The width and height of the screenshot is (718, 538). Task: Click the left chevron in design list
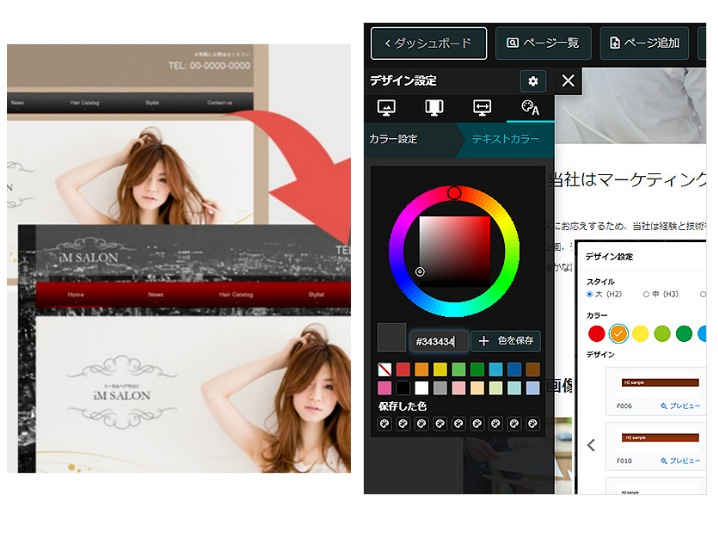(x=591, y=445)
